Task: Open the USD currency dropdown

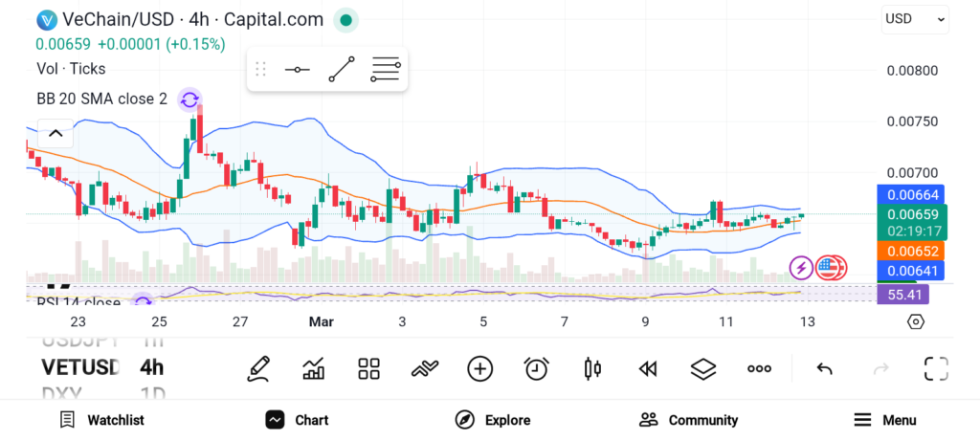Action: click(915, 18)
